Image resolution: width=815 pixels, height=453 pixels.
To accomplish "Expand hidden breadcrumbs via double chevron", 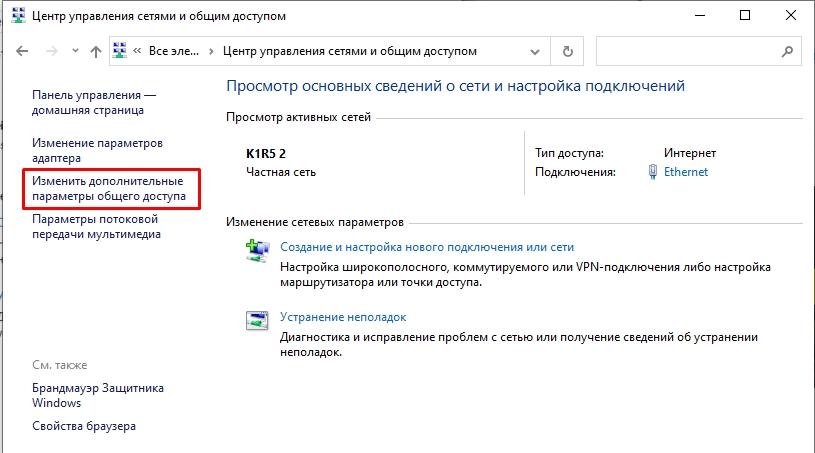I will click(x=137, y=51).
